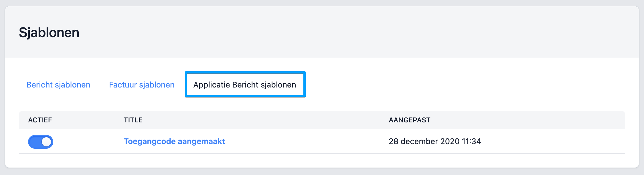Select the Applicatie Bericht sjablonen tab
The width and height of the screenshot is (644, 175).
[x=245, y=85]
